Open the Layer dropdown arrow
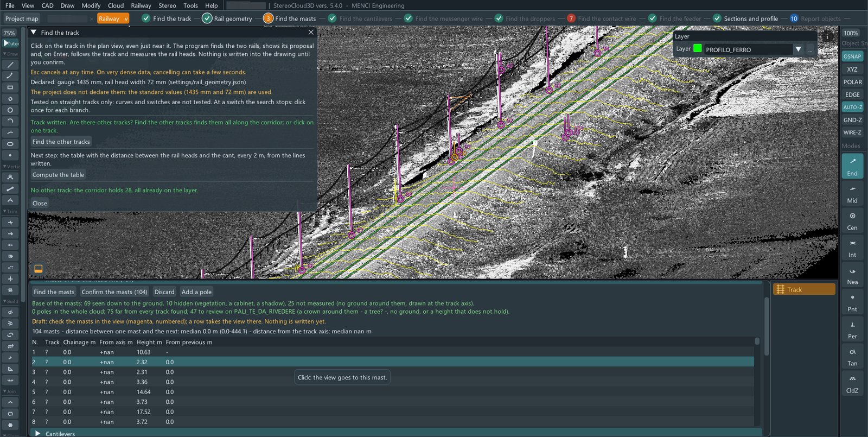Screen dimensions: 868x437 pyautogui.click(x=798, y=49)
